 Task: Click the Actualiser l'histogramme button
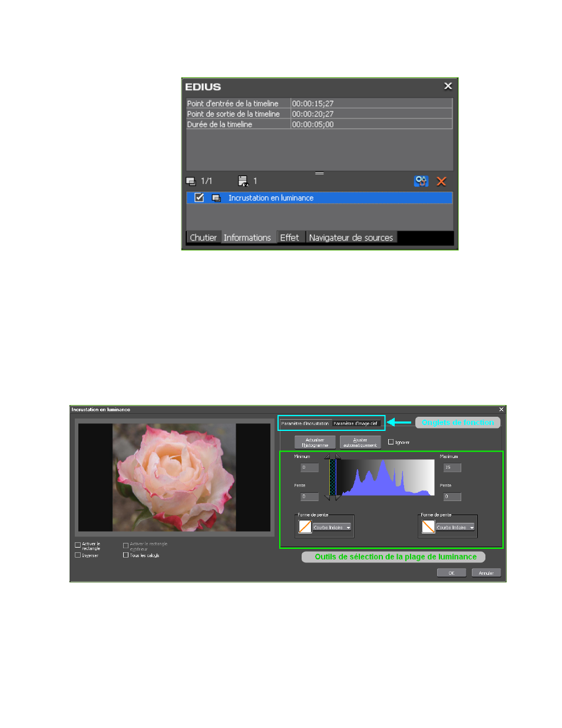315,442
